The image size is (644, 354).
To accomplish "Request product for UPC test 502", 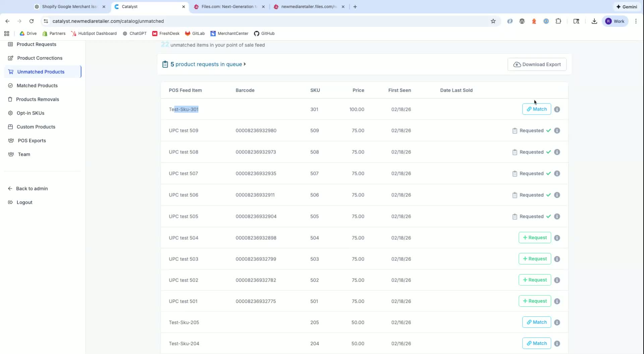I will pyautogui.click(x=535, y=280).
